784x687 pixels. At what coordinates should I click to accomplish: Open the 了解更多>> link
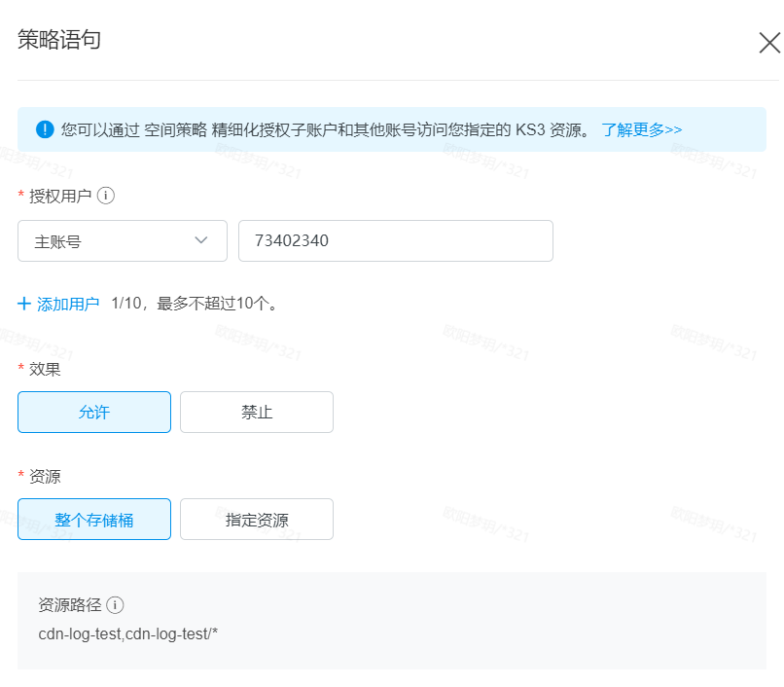click(641, 129)
